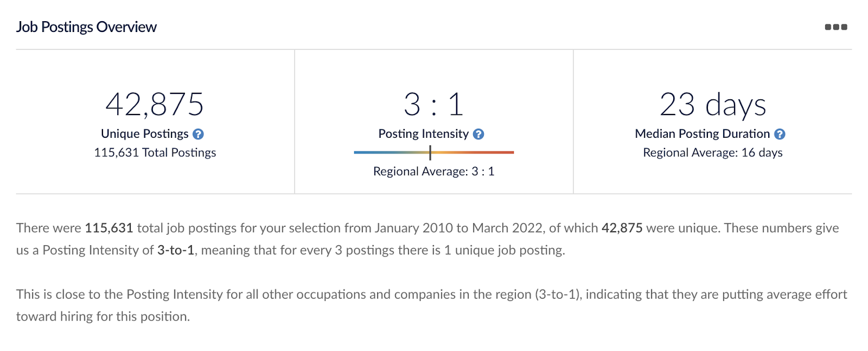Select the Median Posting Duration label

(702, 134)
